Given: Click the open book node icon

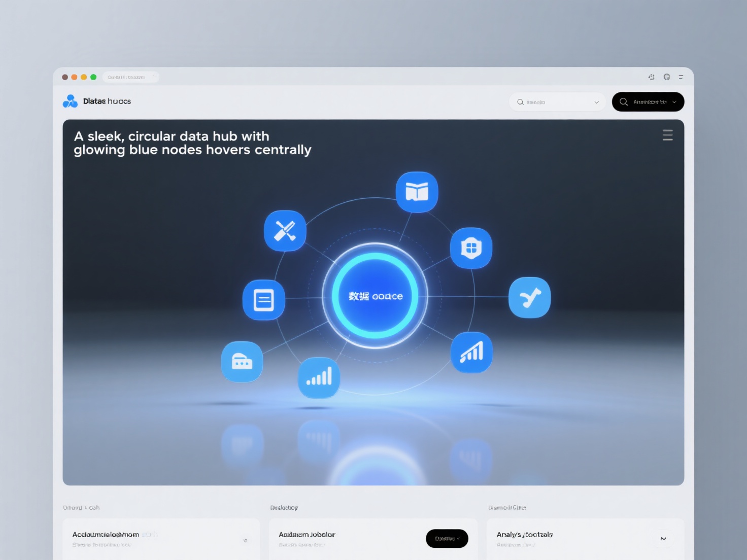Looking at the screenshot, I should tap(417, 192).
